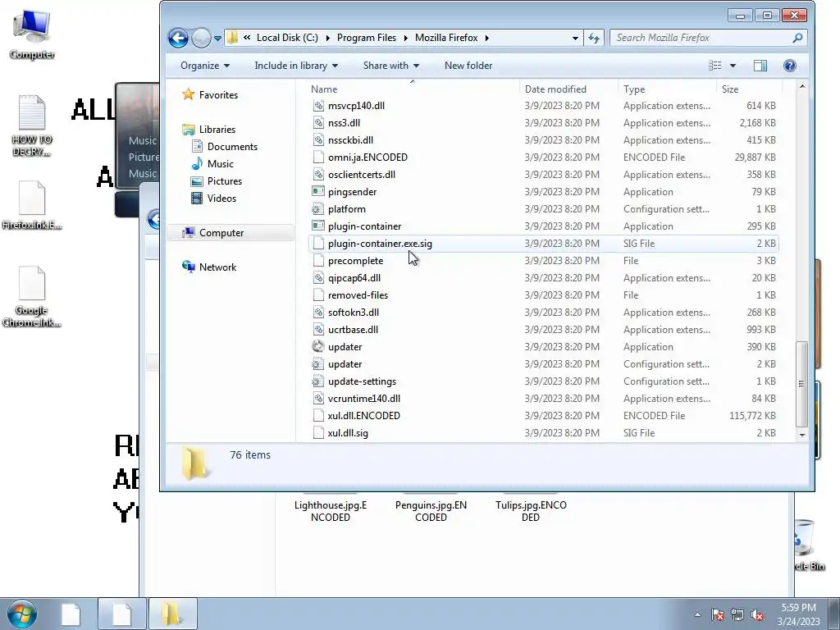Click the Search Mozilla Firefox field

tap(708, 38)
